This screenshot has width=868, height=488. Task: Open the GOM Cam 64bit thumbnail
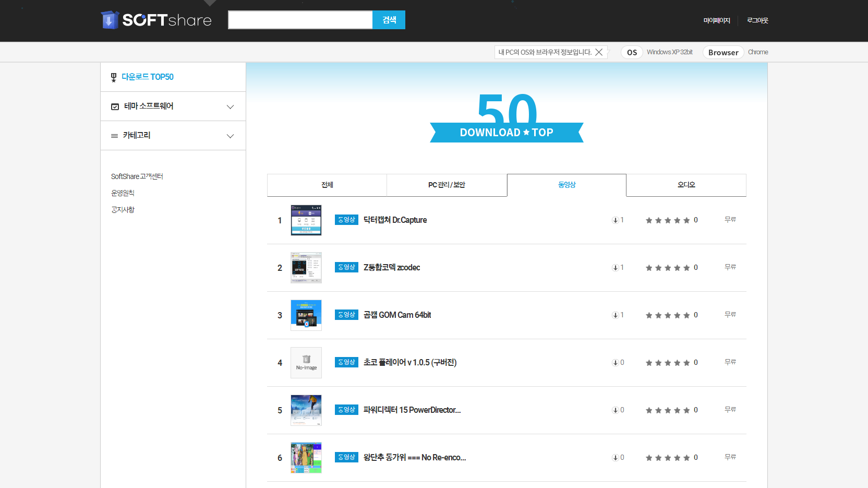[306, 315]
